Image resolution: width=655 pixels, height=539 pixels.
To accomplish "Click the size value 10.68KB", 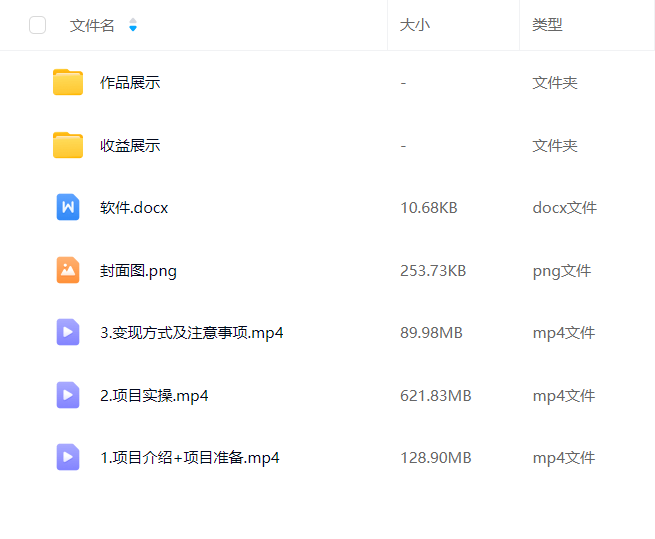I will pyautogui.click(x=429, y=208).
